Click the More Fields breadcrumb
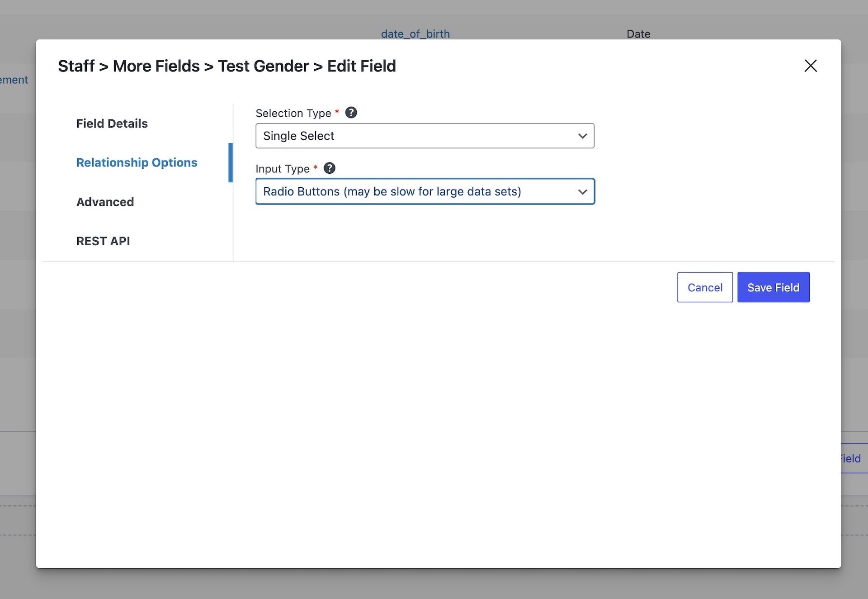Screen dimensions: 868x599 tap(156, 66)
